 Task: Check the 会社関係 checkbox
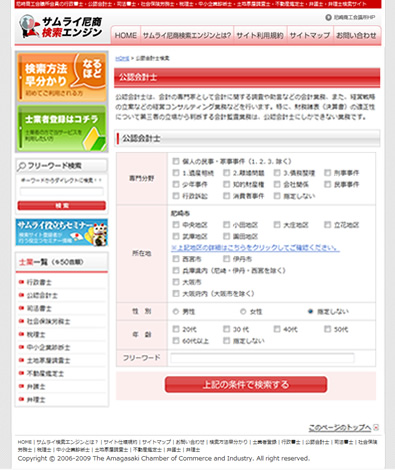tap(277, 184)
